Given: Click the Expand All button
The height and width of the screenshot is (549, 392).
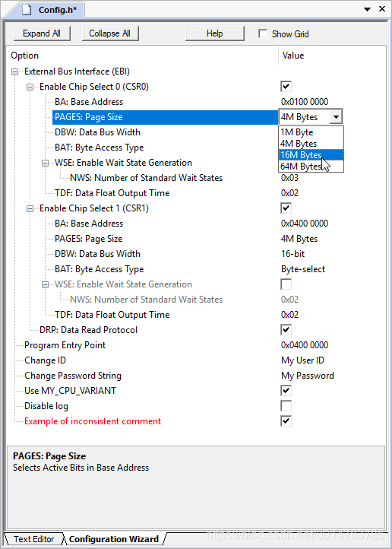Looking at the screenshot, I should (x=42, y=33).
